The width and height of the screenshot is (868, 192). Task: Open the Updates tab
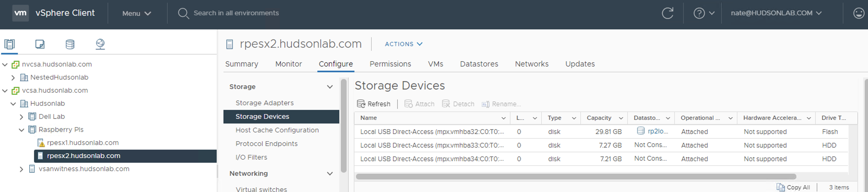tap(580, 64)
